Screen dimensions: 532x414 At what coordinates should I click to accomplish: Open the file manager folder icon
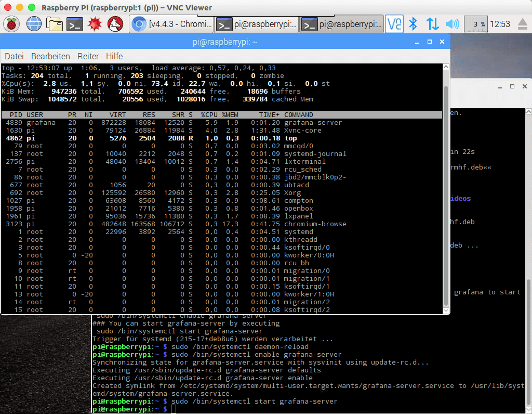pos(54,24)
